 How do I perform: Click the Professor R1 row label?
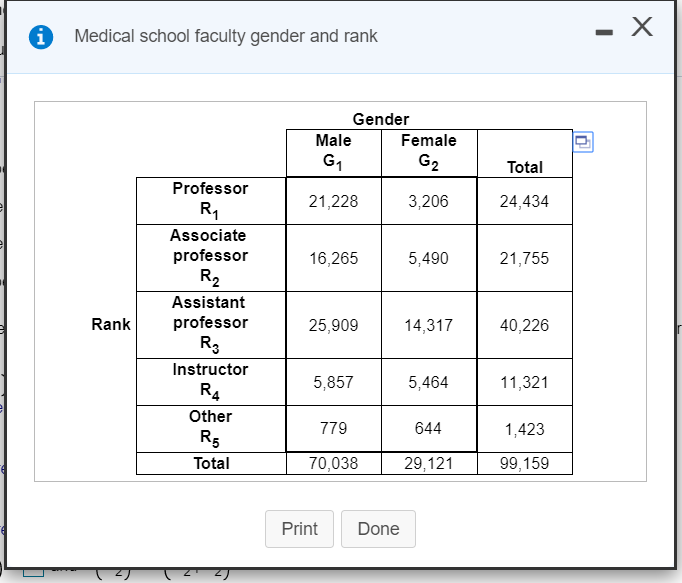tap(211, 201)
